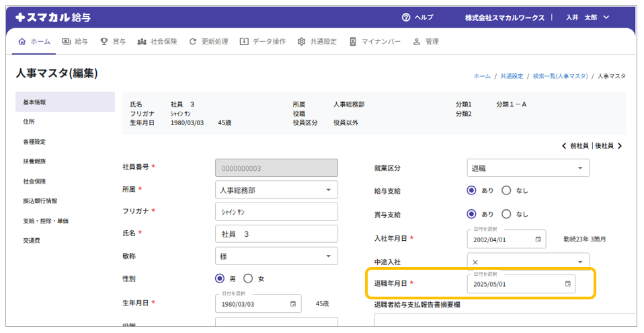Screen dimensions: 644x333
Task: Click the 氏名 input field
Action: point(276,234)
